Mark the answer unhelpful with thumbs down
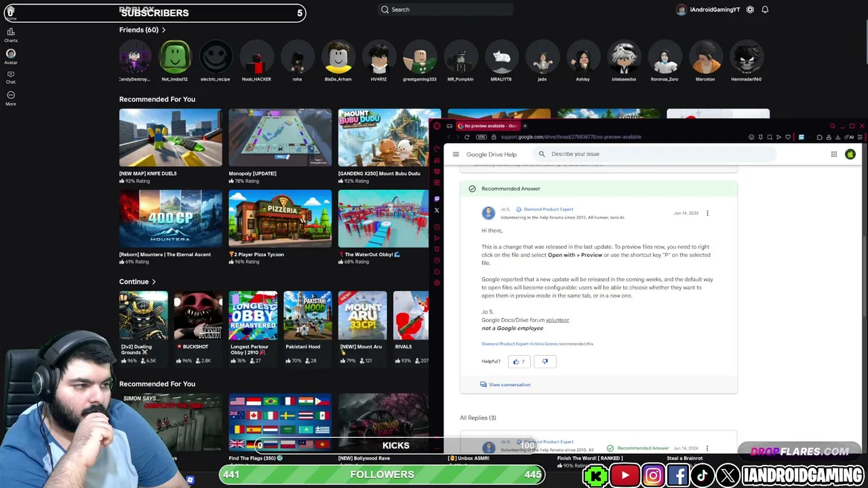The width and height of the screenshot is (868, 488). tap(545, 362)
